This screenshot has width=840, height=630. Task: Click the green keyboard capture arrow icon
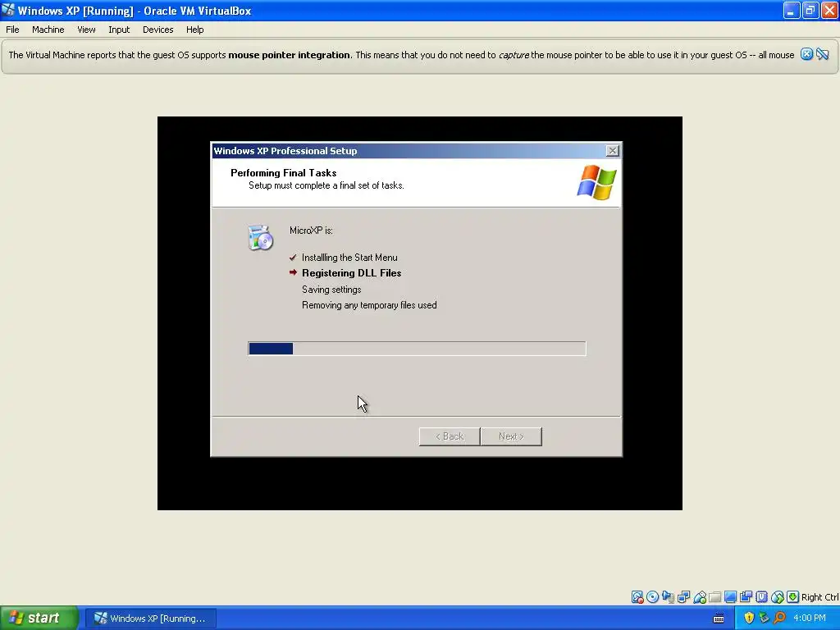tap(793, 597)
